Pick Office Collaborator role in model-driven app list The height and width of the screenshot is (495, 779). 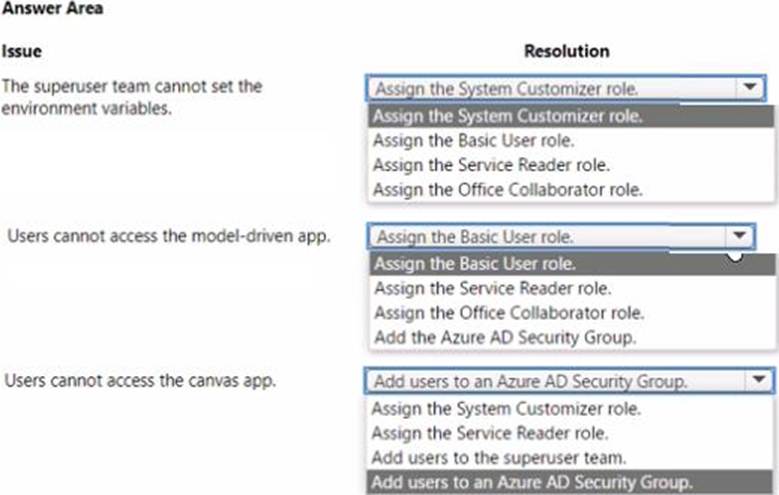click(509, 313)
